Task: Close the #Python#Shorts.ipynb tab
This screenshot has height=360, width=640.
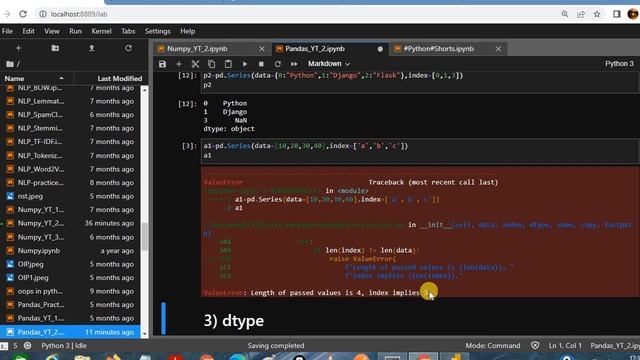Action: (x=498, y=49)
